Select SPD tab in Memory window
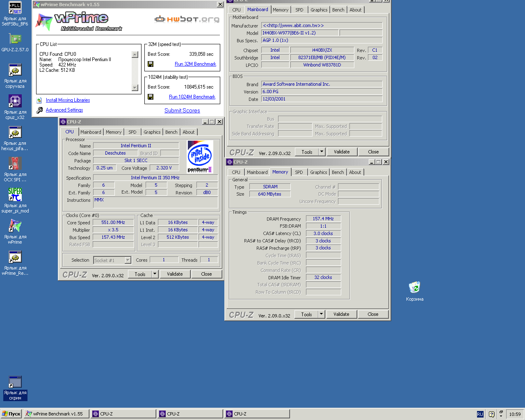Viewport: 525px width, 420px height. [299, 172]
